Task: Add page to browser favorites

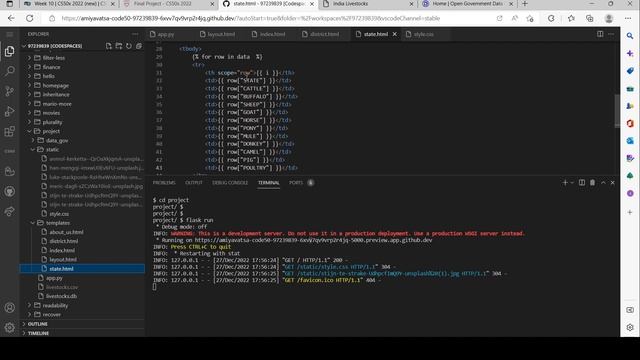Action: pyautogui.click(x=530, y=18)
